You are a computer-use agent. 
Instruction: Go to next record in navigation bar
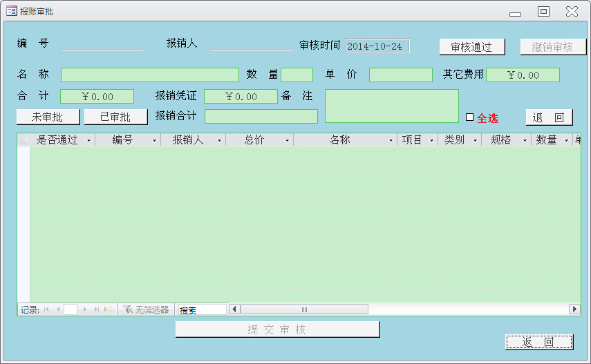[85, 309]
